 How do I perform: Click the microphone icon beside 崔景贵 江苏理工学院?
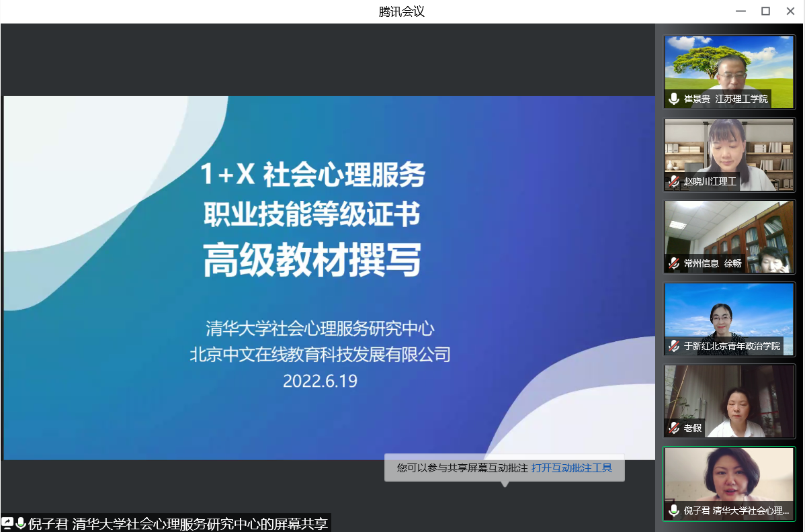[x=673, y=99]
